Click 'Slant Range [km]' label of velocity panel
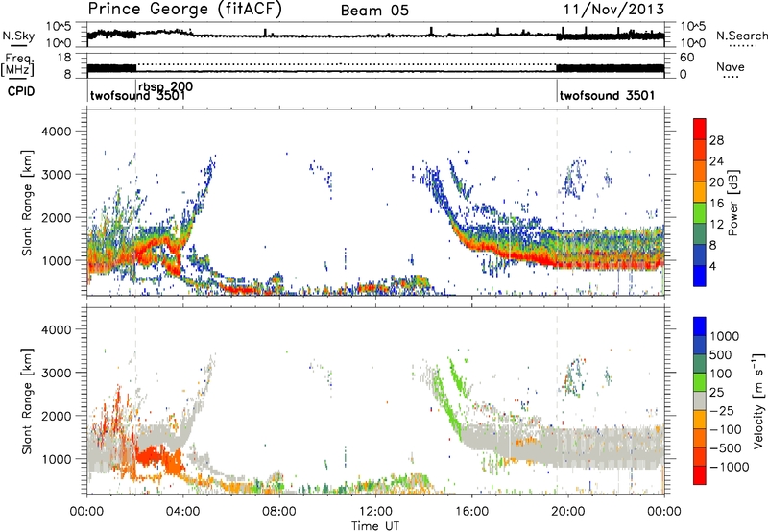The height and width of the screenshot is (532, 768). click(x=27, y=400)
